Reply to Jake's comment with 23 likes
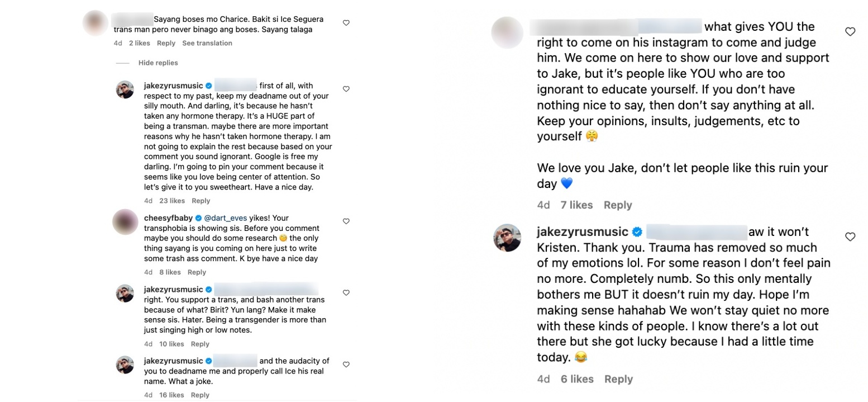The image size is (868, 402). tap(201, 201)
